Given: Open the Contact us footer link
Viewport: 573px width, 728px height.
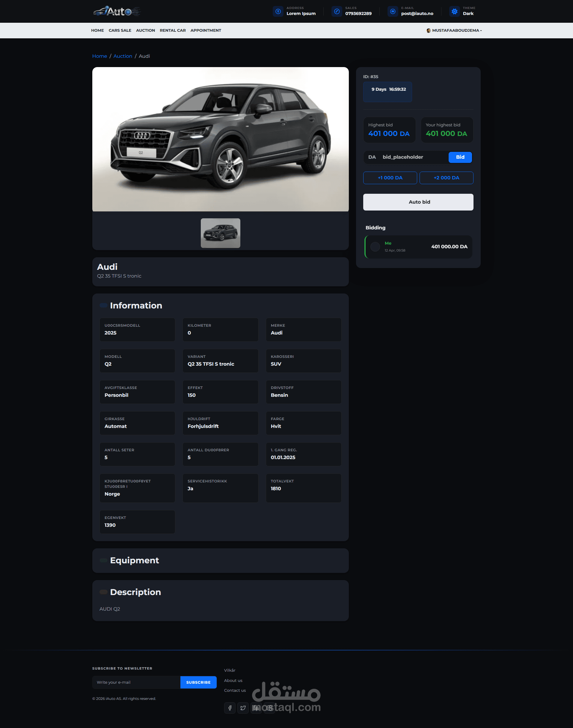Looking at the screenshot, I should 235,690.
